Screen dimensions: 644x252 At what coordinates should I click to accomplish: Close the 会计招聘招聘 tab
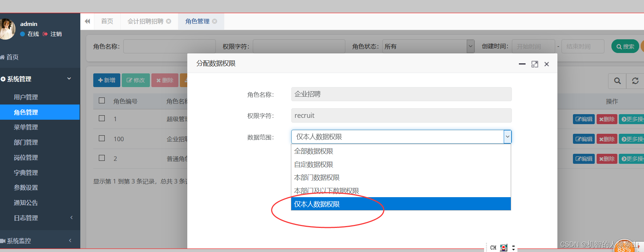169,21
